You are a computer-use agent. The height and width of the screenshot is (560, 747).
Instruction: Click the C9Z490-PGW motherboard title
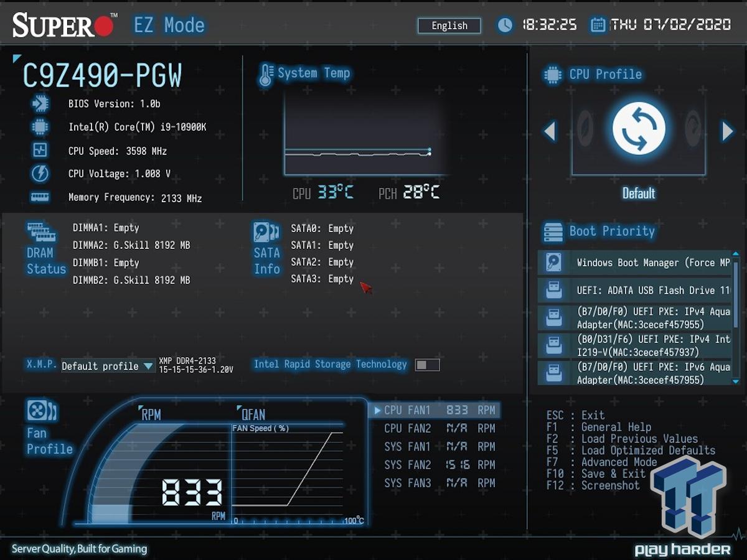click(102, 75)
